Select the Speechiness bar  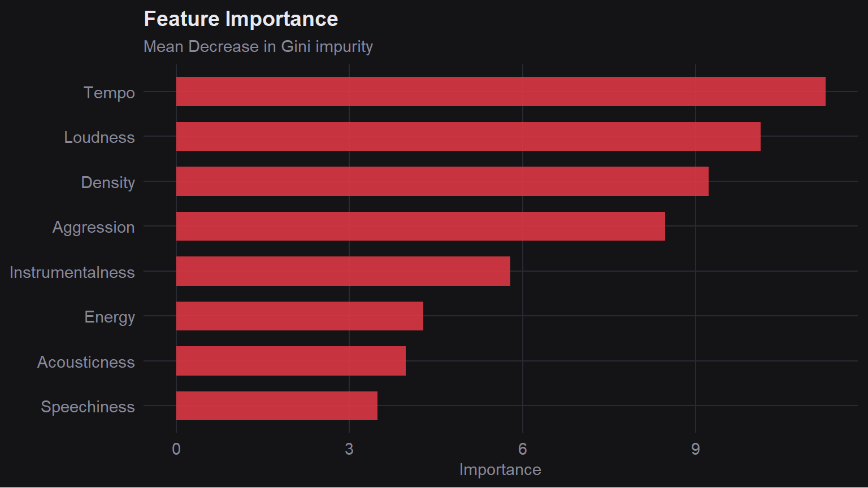(x=276, y=406)
